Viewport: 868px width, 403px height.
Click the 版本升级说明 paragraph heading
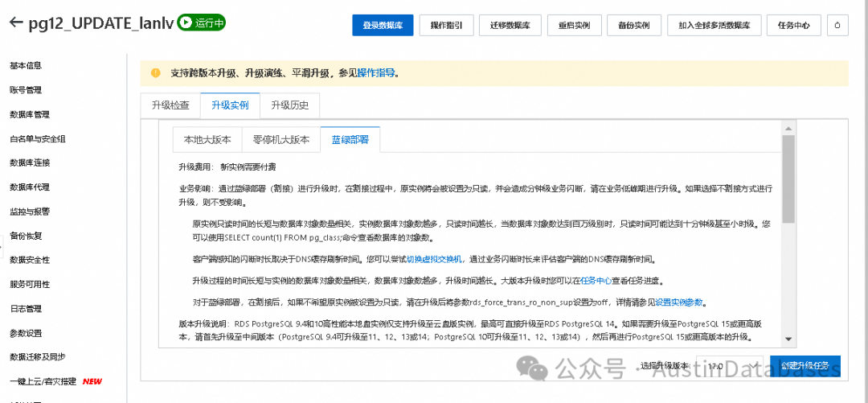point(203,323)
